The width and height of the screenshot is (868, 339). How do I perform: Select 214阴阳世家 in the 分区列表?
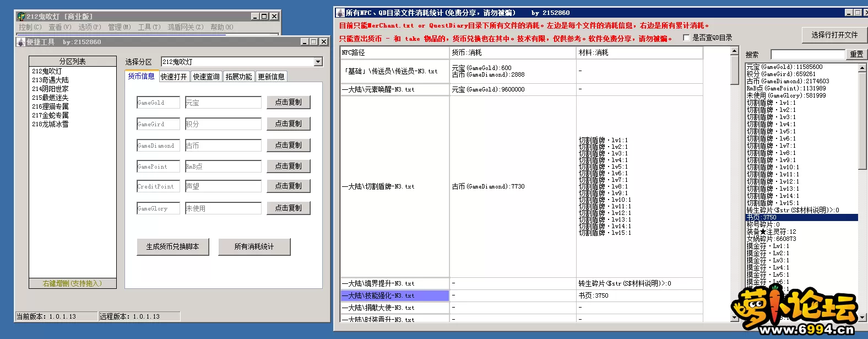pyautogui.click(x=50, y=89)
